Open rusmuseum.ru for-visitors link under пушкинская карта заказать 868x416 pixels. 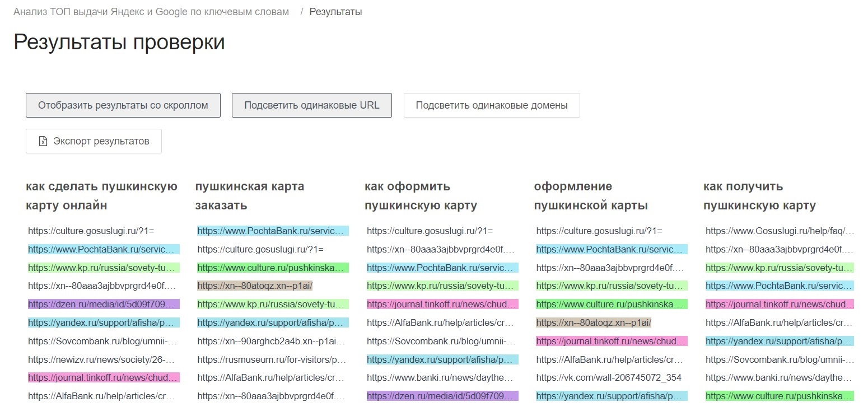[x=272, y=359]
